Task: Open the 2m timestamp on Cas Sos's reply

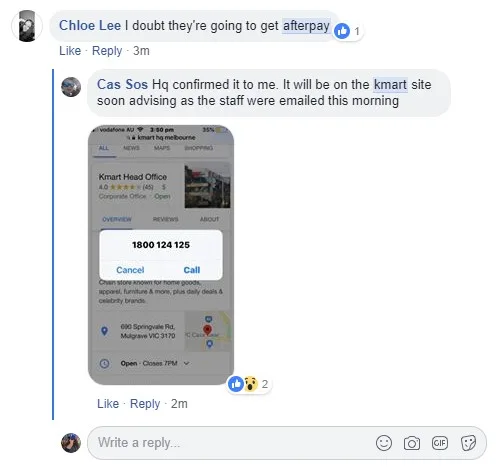Action: (x=179, y=404)
